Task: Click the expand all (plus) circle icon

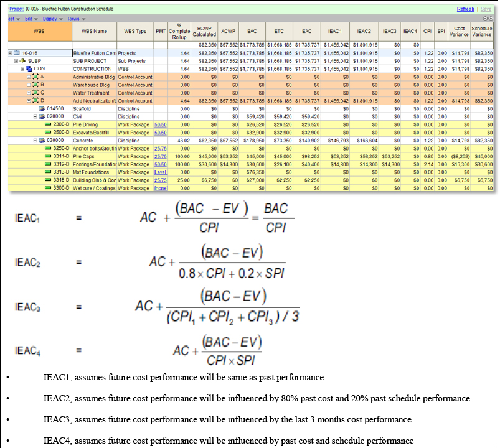Action: click(x=491, y=19)
